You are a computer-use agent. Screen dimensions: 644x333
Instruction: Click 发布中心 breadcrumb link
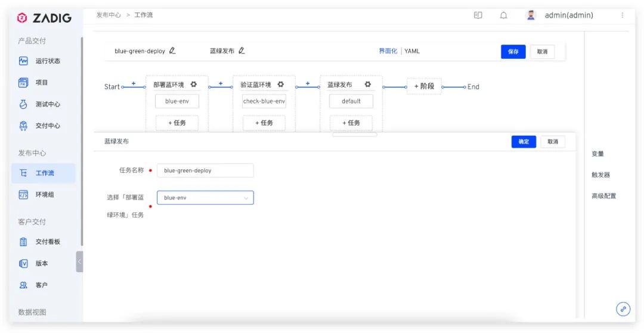tap(109, 15)
